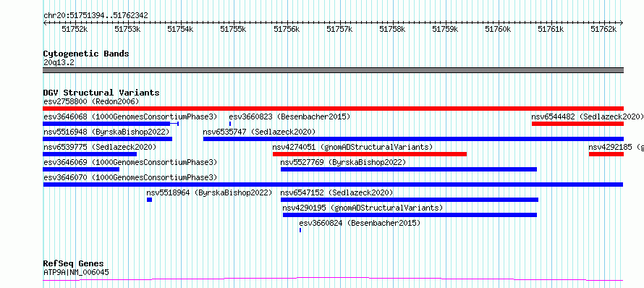This screenshot has height=288, width=644.
Task: Select esv3646068 1000GenomesConsortiumPhase3 label
Action: 130,117
